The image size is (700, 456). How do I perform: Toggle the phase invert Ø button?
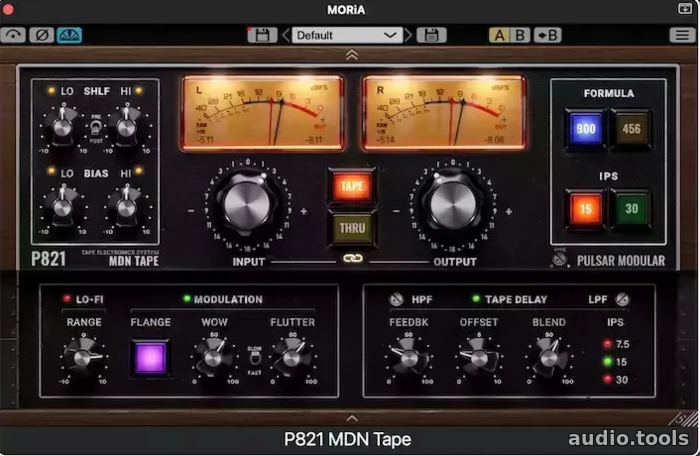42,35
